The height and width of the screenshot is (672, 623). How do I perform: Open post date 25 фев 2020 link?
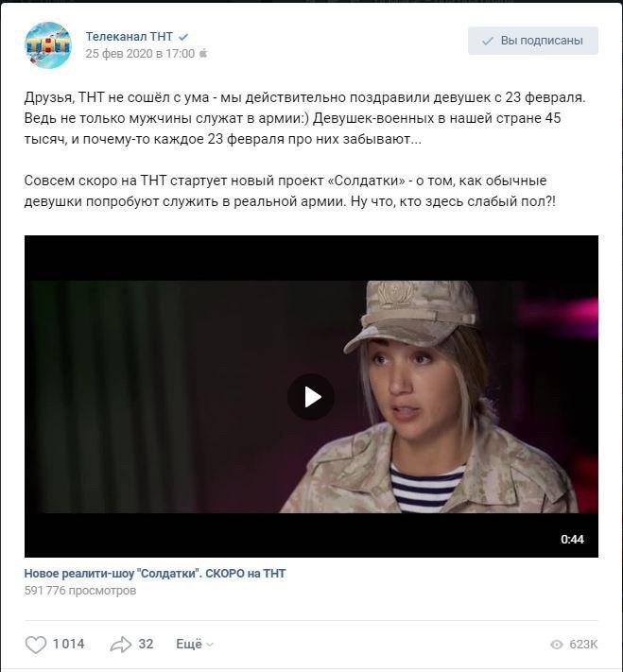point(140,54)
